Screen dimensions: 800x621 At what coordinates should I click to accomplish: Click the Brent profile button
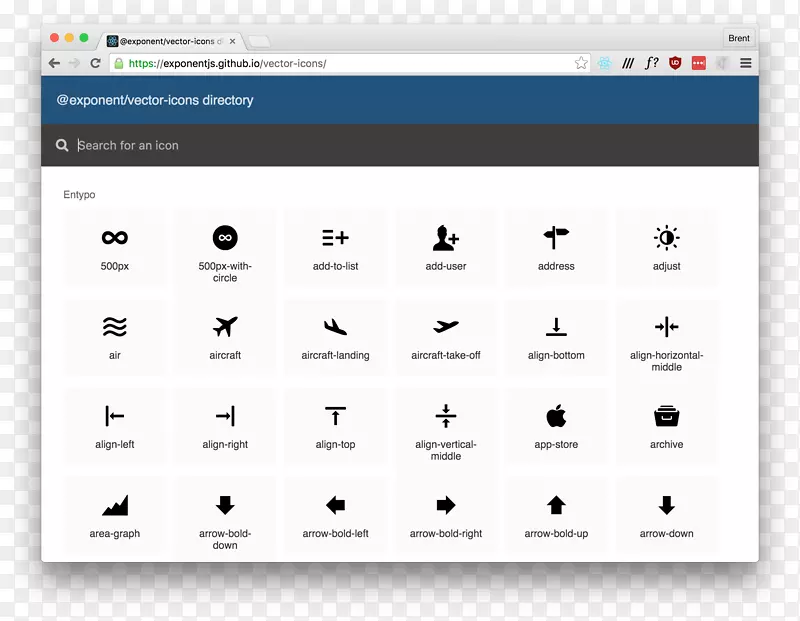(739, 38)
